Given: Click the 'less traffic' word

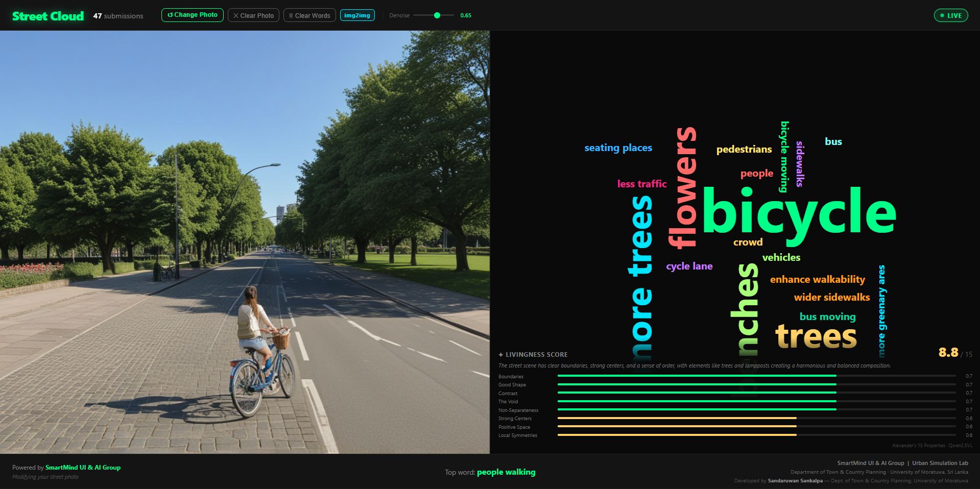Looking at the screenshot, I should [x=642, y=184].
